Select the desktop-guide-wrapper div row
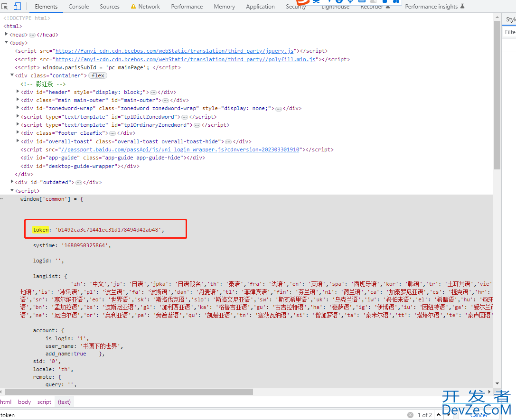Viewport: 516px width, 420px height. tap(80, 167)
